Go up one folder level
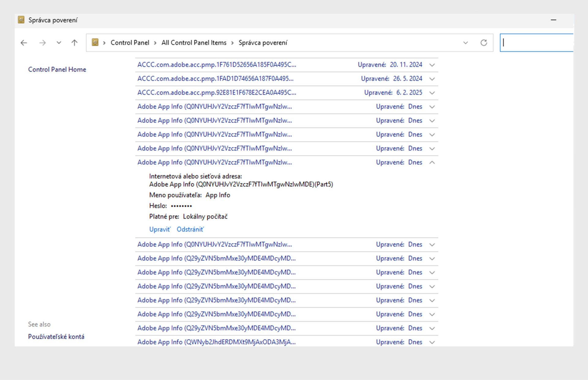Screen dimensions: 588x380 coord(74,43)
